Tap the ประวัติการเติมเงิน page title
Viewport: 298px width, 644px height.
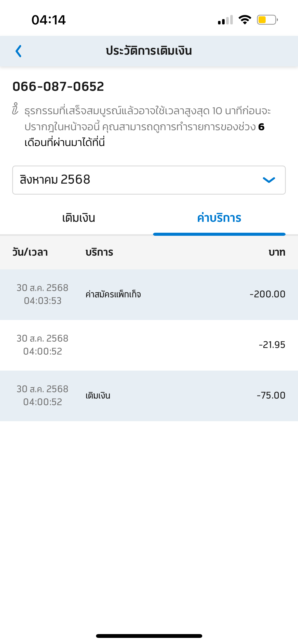(x=149, y=51)
